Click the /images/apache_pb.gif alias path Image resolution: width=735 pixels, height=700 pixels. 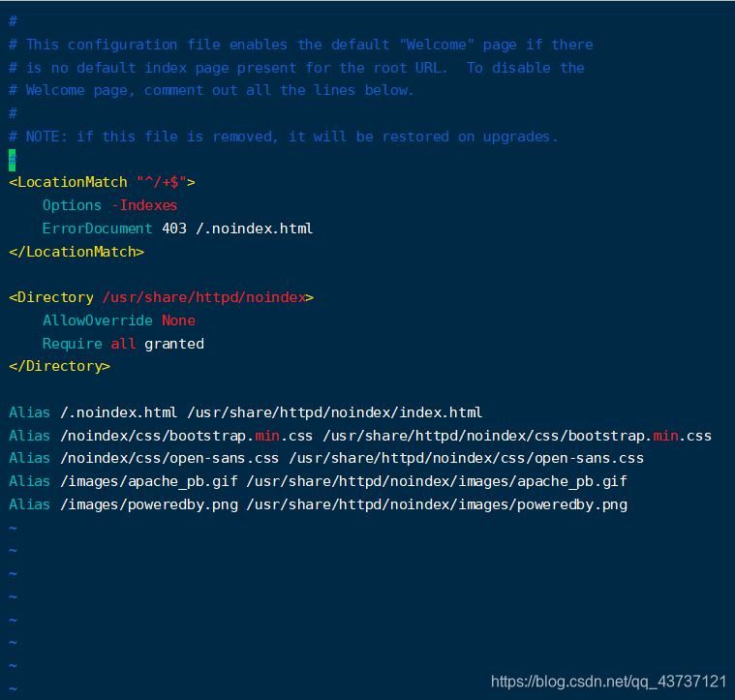(152, 481)
